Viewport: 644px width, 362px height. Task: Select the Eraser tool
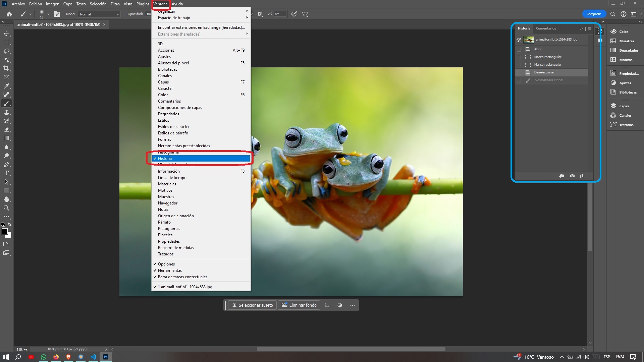point(6,129)
